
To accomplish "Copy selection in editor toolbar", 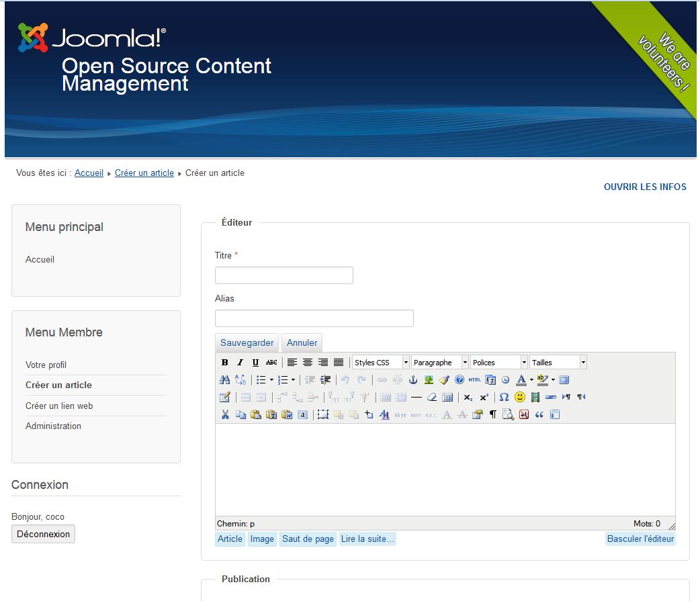I will coord(240,414).
